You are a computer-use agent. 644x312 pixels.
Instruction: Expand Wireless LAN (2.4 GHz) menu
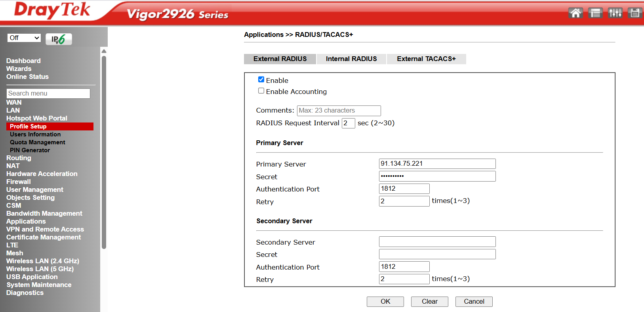pyautogui.click(x=43, y=261)
